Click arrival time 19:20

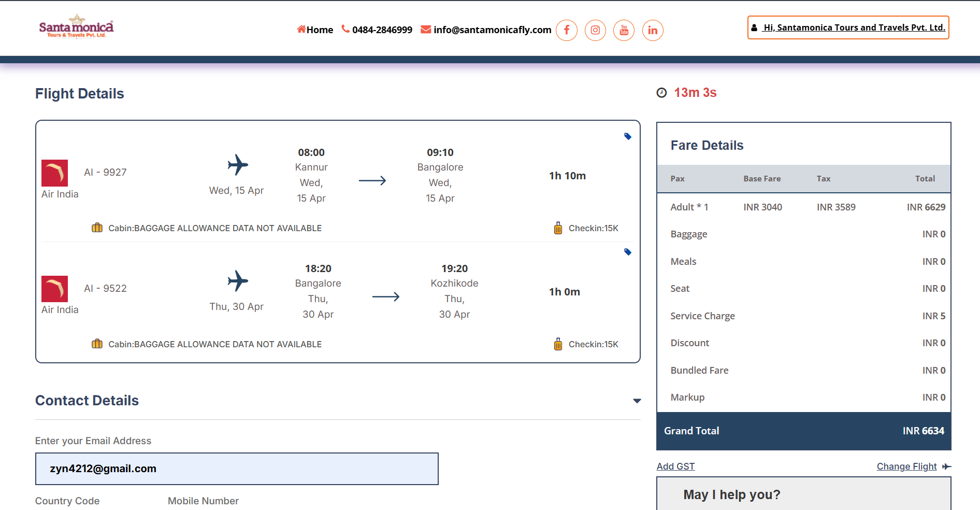click(x=454, y=268)
